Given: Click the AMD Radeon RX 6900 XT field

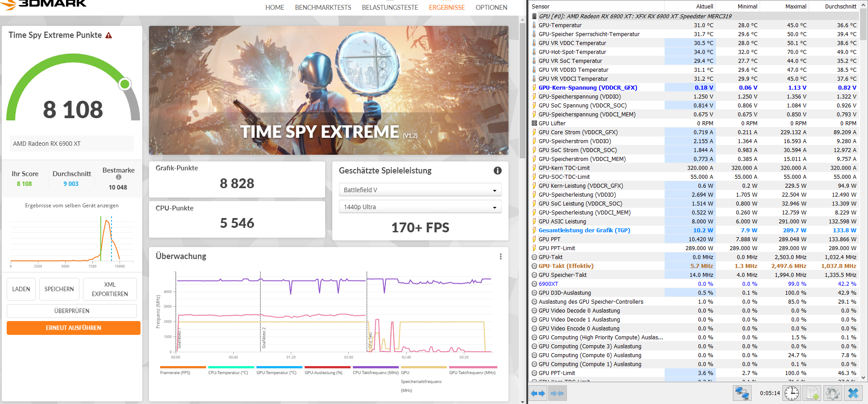Looking at the screenshot, I should click(71, 144).
